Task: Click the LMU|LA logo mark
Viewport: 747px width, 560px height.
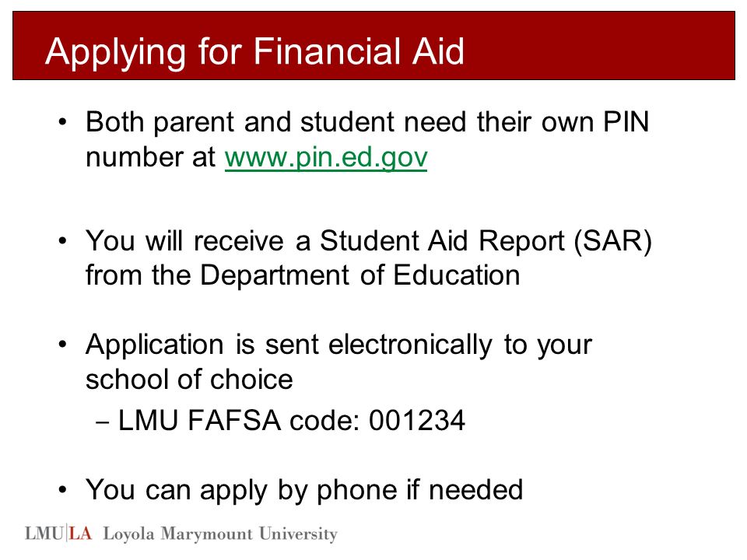Action: coord(58,534)
